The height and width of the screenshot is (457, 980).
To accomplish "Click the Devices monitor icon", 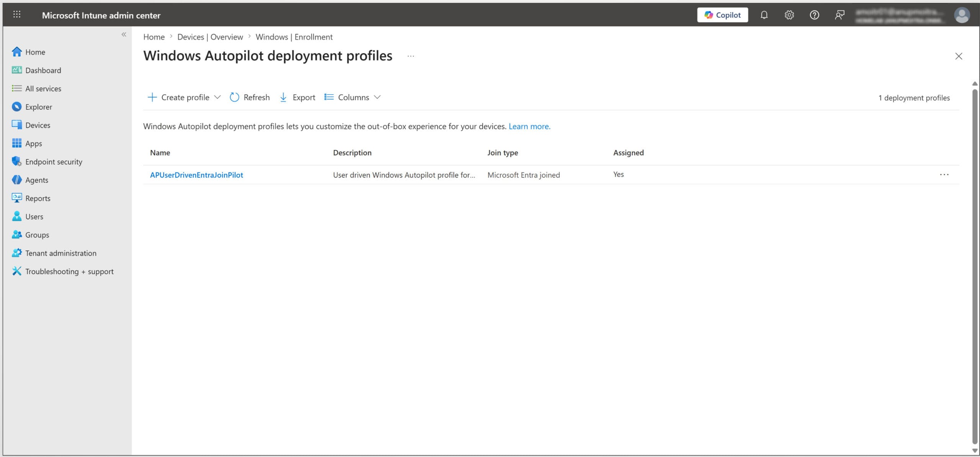I will (16, 125).
